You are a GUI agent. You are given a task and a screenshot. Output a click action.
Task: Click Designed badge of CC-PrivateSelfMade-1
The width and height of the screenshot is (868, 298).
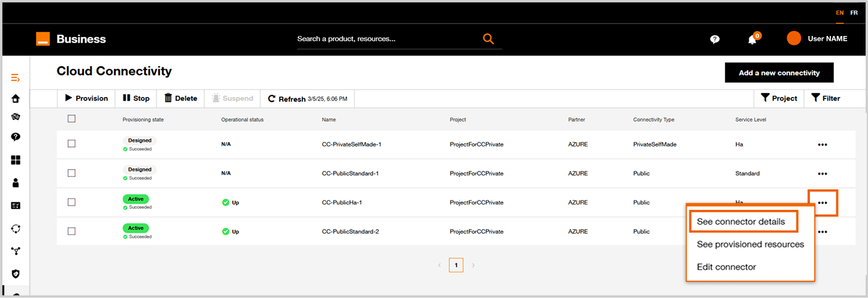tap(140, 140)
